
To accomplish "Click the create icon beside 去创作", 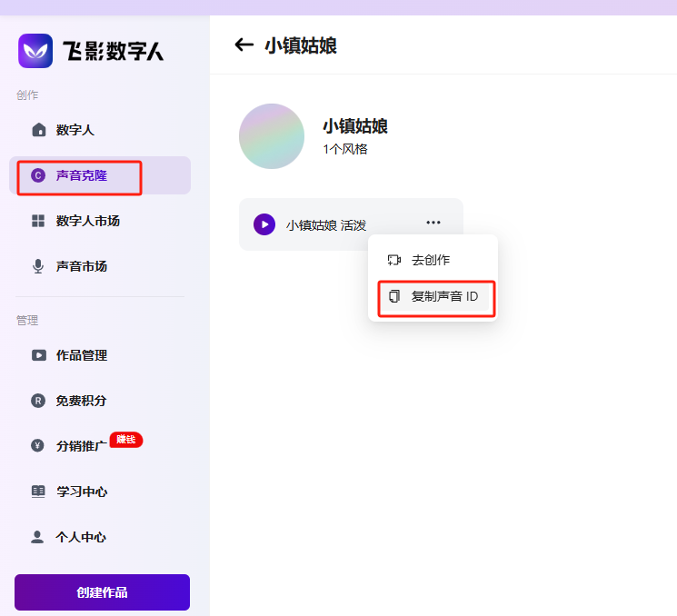I will [394, 260].
